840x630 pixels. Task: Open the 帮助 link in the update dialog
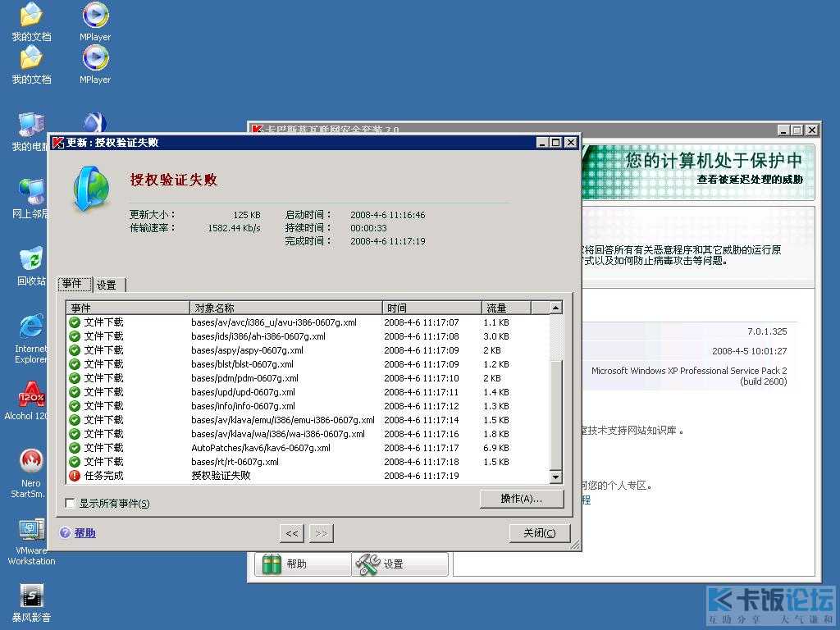click(x=84, y=533)
